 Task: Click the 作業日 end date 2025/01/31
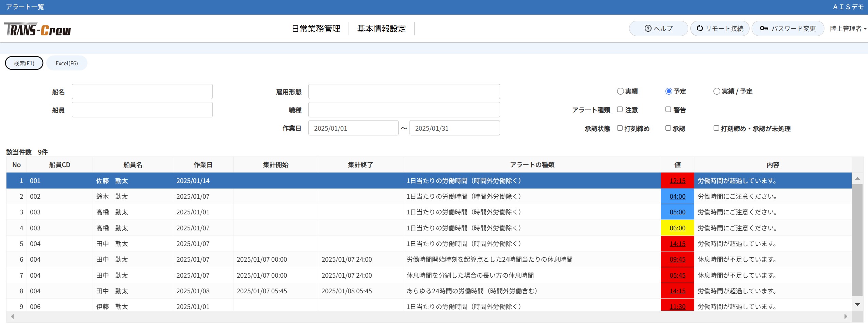(454, 128)
